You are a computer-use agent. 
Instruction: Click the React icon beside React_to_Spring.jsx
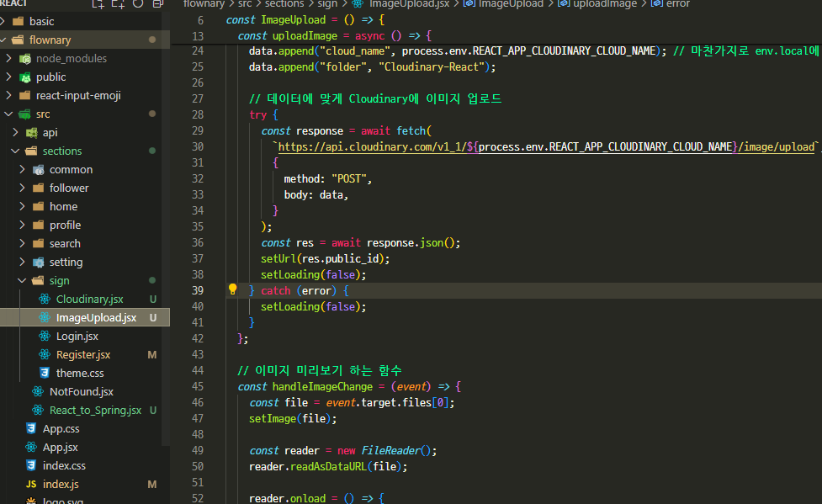pos(38,410)
